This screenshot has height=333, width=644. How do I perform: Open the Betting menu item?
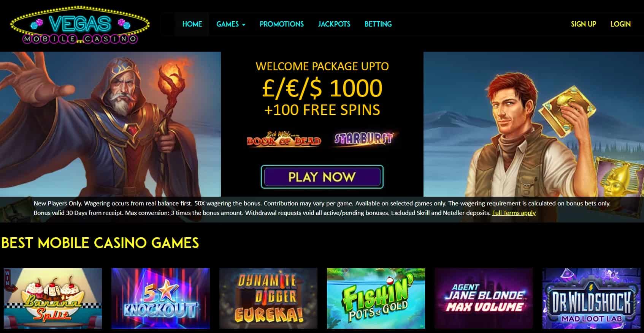[378, 24]
